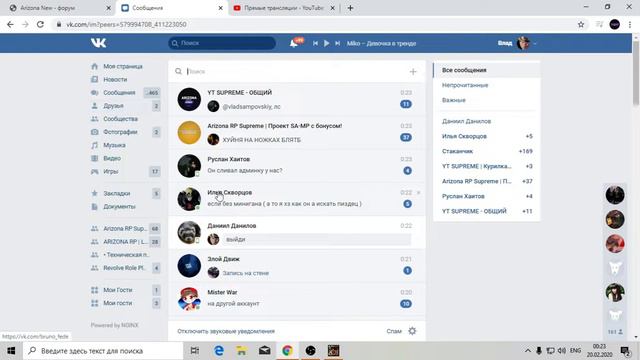The image size is (640, 360).
Task: Open Руслан Хаитов conversation
Action: tap(297, 166)
